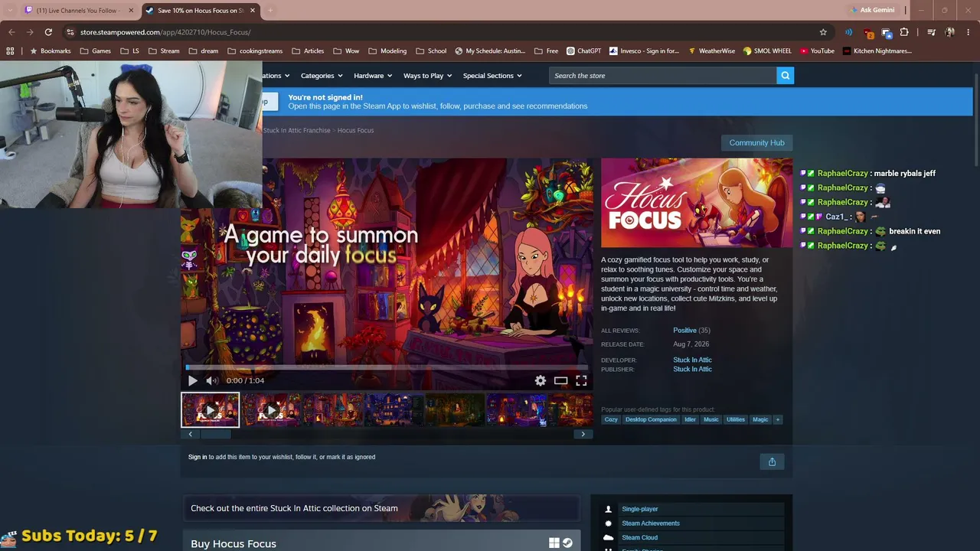Select the Utilities tag
Viewport: 980px width, 551px height.
pyautogui.click(x=736, y=419)
